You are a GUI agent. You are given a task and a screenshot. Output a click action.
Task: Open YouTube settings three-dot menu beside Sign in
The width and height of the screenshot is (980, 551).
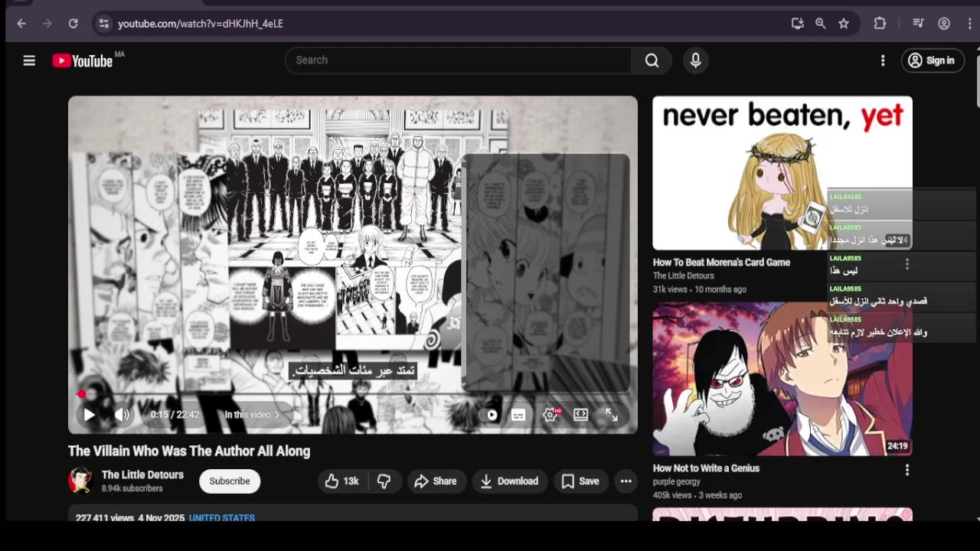click(x=883, y=60)
